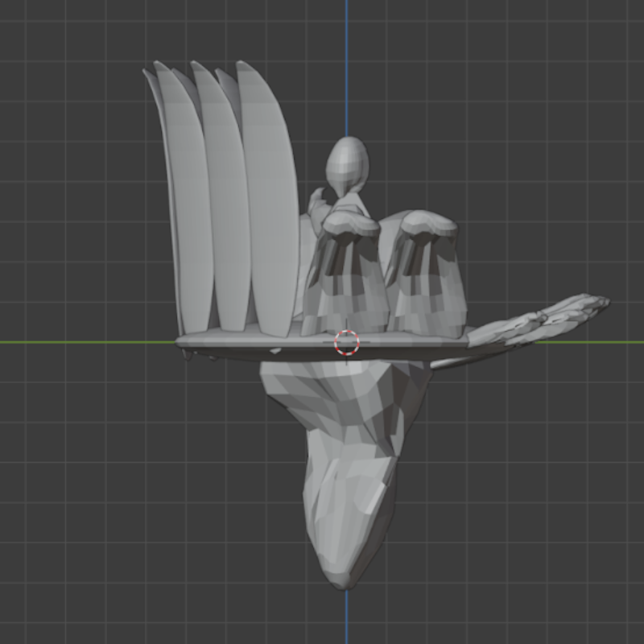Click the green axis line at left
The height and width of the screenshot is (644, 644).
pyautogui.click(x=80, y=342)
